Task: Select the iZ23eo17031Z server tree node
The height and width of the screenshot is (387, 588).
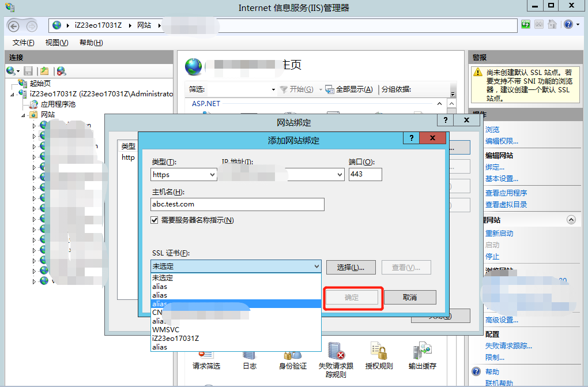Action: [x=101, y=93]
